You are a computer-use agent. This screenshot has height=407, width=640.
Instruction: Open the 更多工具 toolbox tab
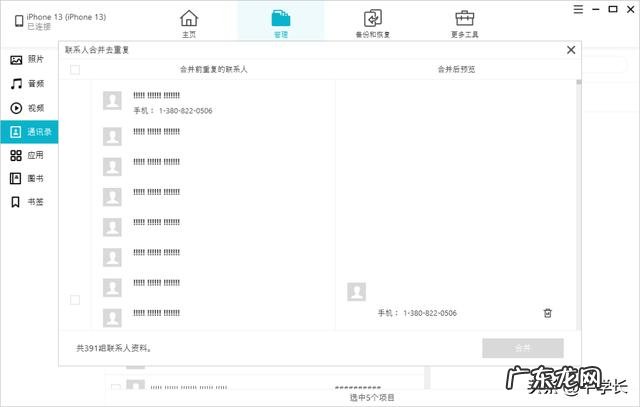click(x=464, y=24)
